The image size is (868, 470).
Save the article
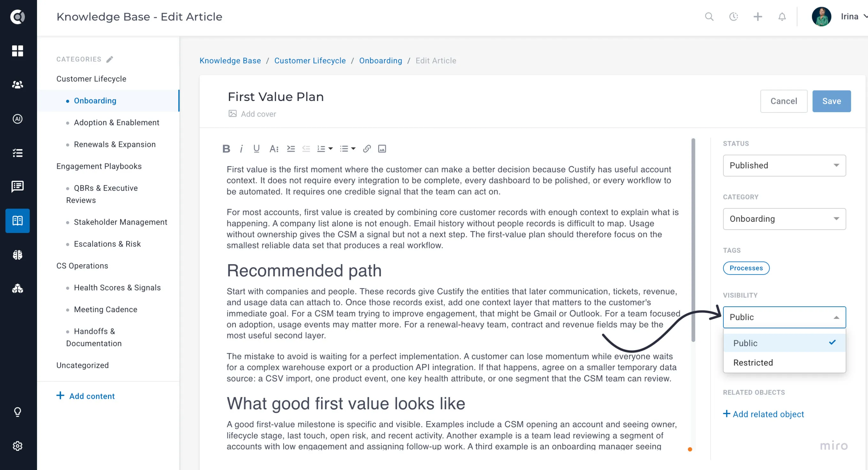click(x=831, y=101)
